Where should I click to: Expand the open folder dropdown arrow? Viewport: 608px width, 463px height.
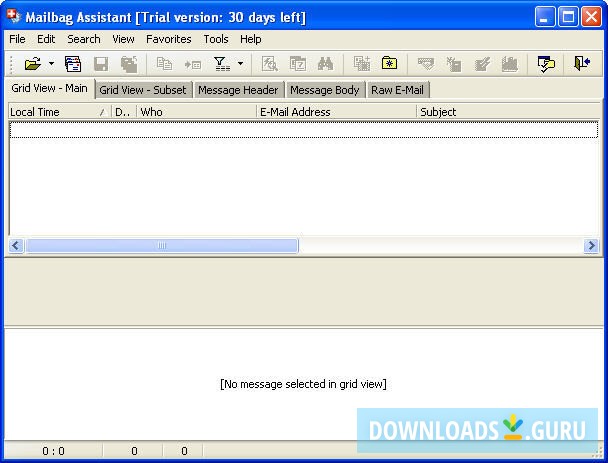51,64
